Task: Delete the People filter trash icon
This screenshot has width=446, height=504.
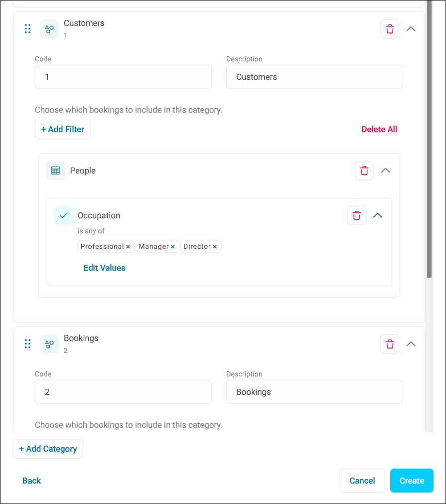Action: pyautogui.click(x=364, y=170)
